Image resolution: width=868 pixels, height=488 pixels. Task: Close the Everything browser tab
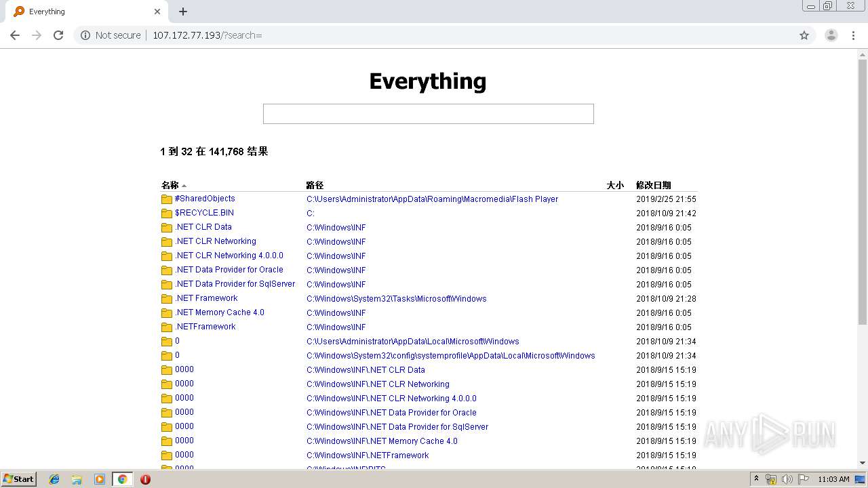tap(157, 12)
